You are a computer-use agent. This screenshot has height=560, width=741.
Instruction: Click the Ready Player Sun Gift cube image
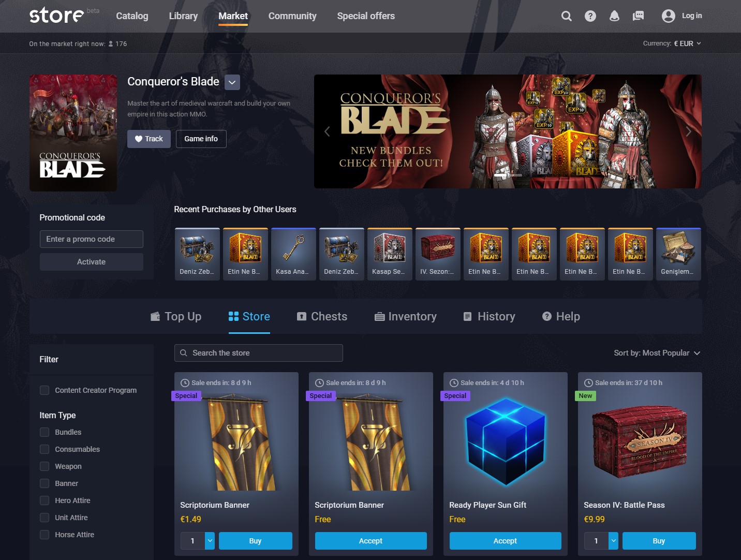pos(506,443)
